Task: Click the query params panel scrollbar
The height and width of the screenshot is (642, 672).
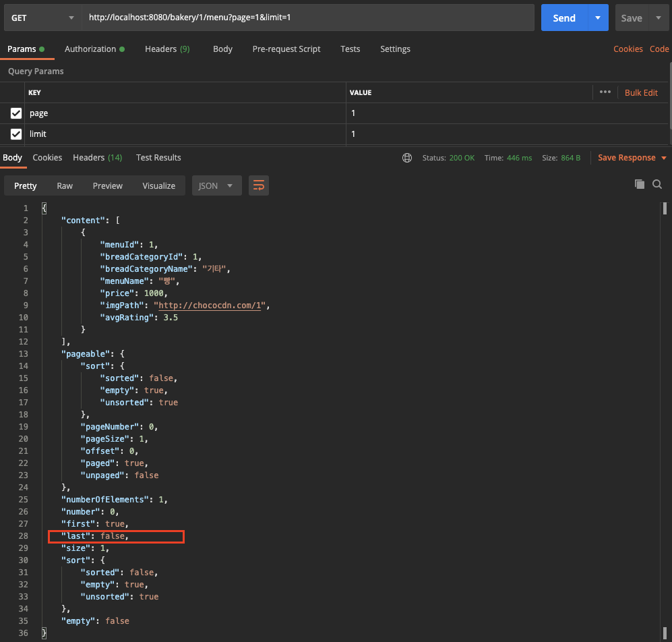Action: [x=670, y=95]
